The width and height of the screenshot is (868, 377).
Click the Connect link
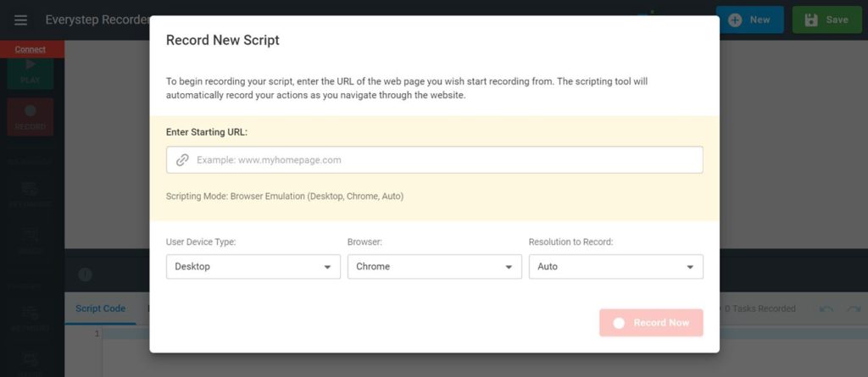pyautogui.click(x=31, y=49)
